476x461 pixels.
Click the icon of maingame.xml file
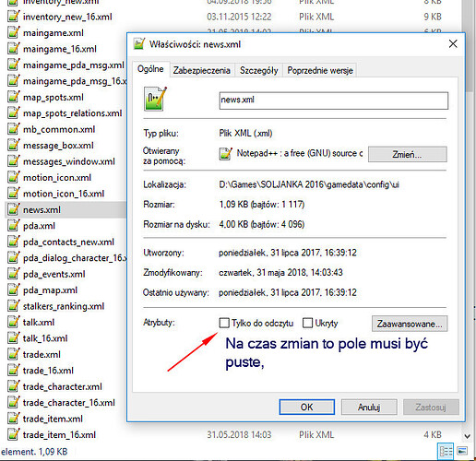(x=14, y=32)
